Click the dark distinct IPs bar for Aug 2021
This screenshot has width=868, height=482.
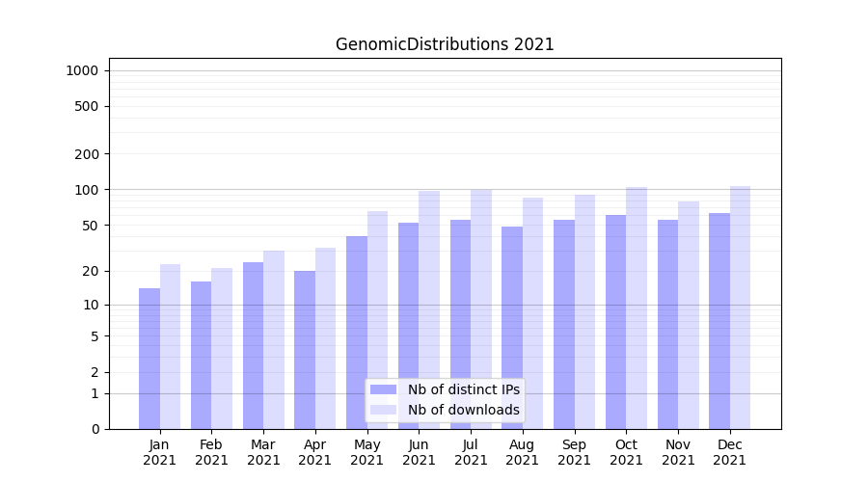point(512,328)
